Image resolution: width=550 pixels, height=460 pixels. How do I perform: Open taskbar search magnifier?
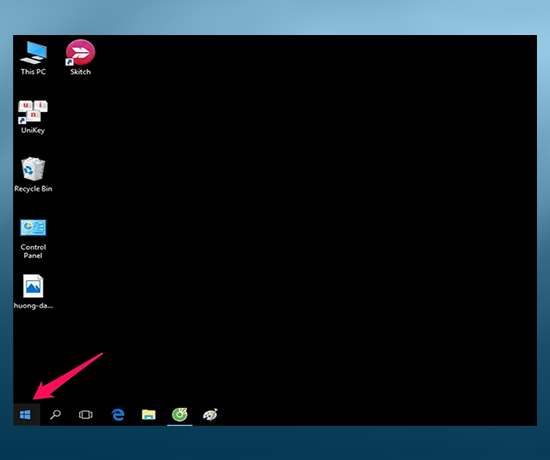[x=55, y=415]
